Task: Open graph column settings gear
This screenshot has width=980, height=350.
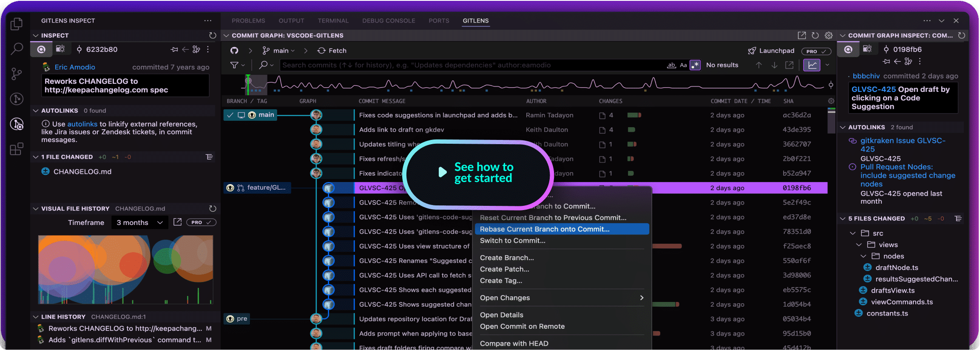Action: coord(831,101)
